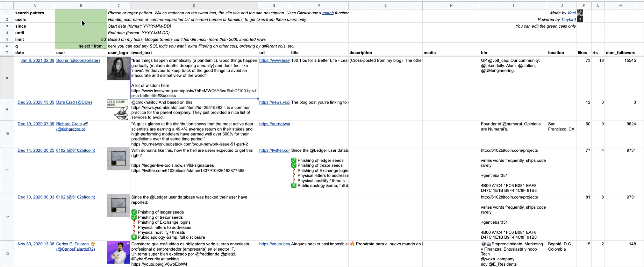Viewport: 644px width, 267px height.
Task: Open 6102 (@6102bitcoin) link in row 11
Action: click(x=76, y=151)
